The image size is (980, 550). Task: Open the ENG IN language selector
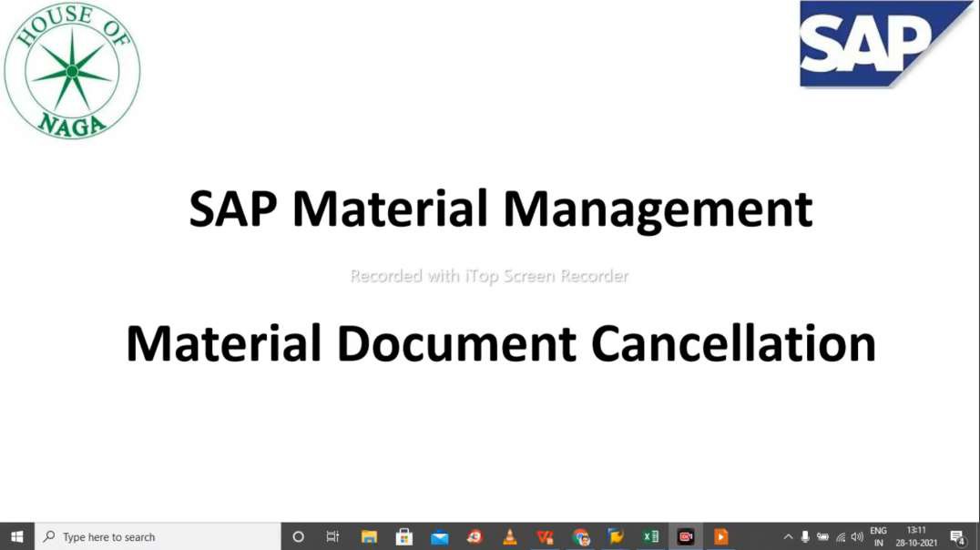click(x=878, y=536)
